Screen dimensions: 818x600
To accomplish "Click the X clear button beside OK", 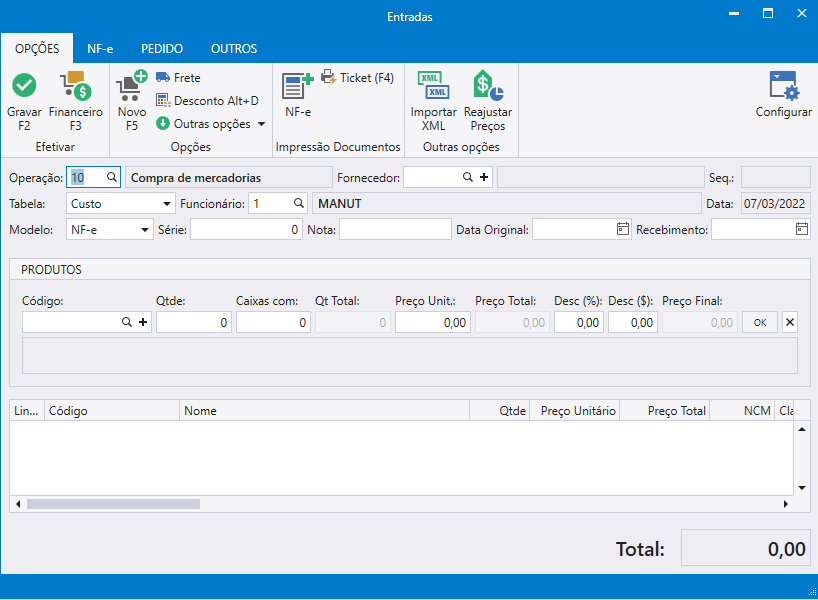I will [790, 322].
